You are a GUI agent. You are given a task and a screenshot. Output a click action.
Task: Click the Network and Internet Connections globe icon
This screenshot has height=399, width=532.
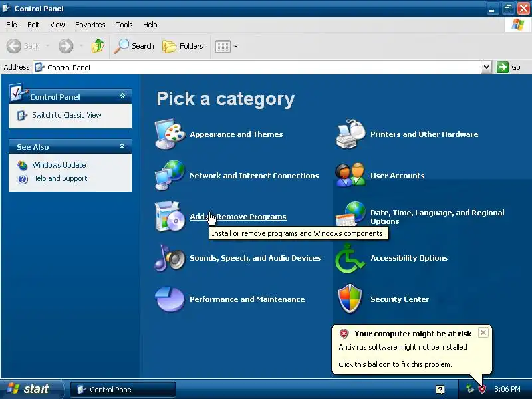pos(170,175)
